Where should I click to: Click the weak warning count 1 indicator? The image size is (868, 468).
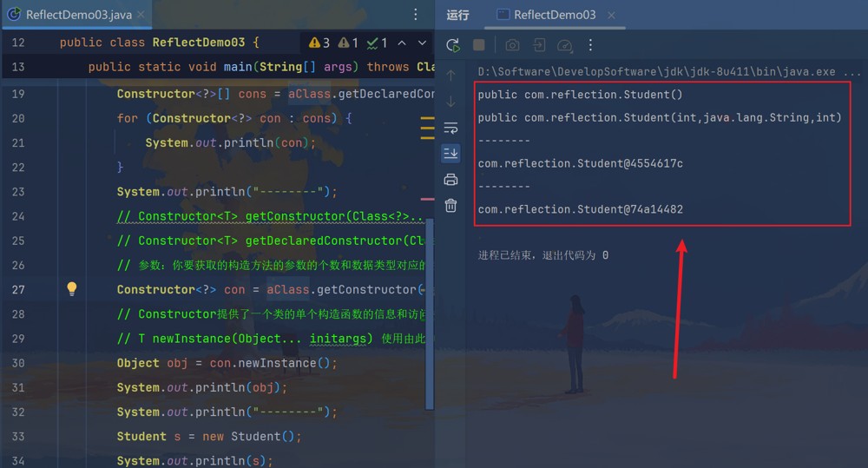click(x=348, y=43)
